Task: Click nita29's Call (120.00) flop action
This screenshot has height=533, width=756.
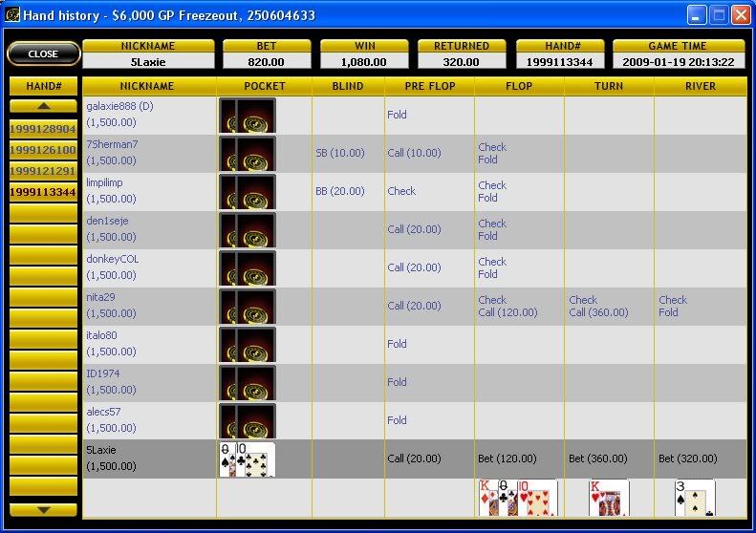Action: tap(508, 312)
